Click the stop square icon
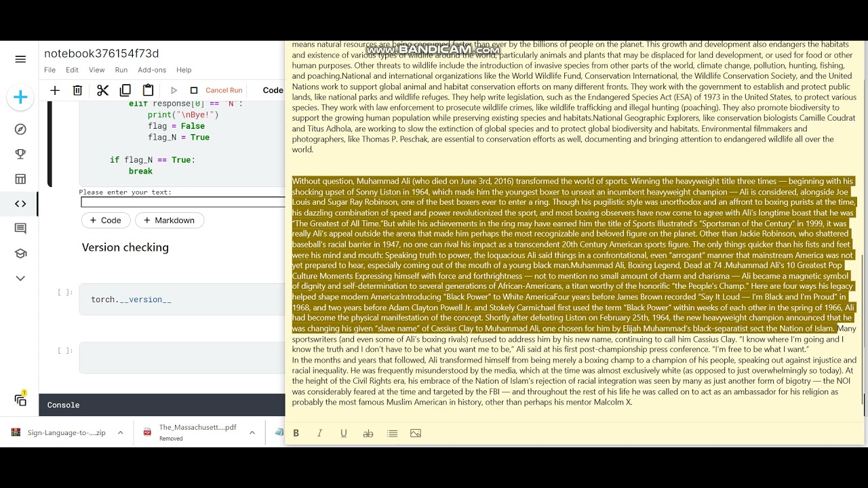Viewport: 868px width, 488px height. click(x=194, y=90)
